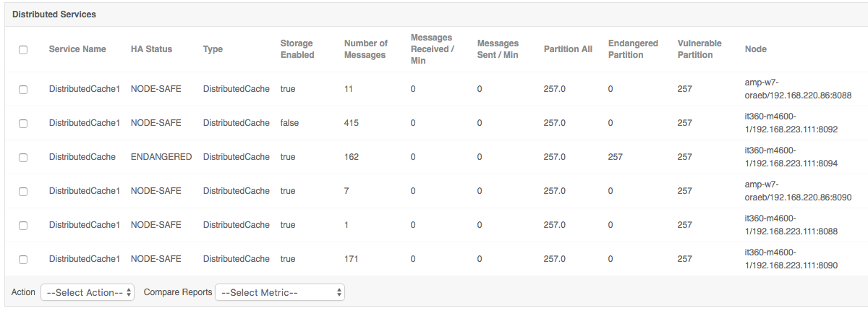The width and height of the screenshot is (868, 319).
Task: Click the 415 messages count value
Action: click(x=352, y=123)
